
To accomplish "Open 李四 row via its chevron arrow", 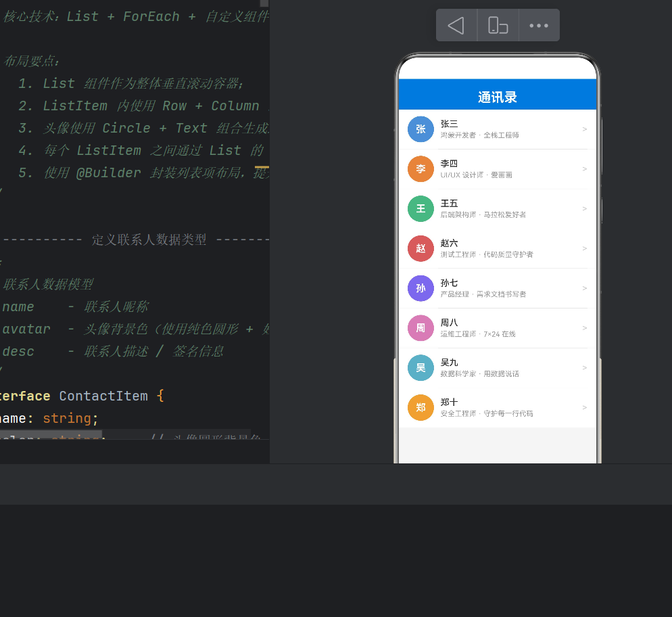I will pos(585,169).
